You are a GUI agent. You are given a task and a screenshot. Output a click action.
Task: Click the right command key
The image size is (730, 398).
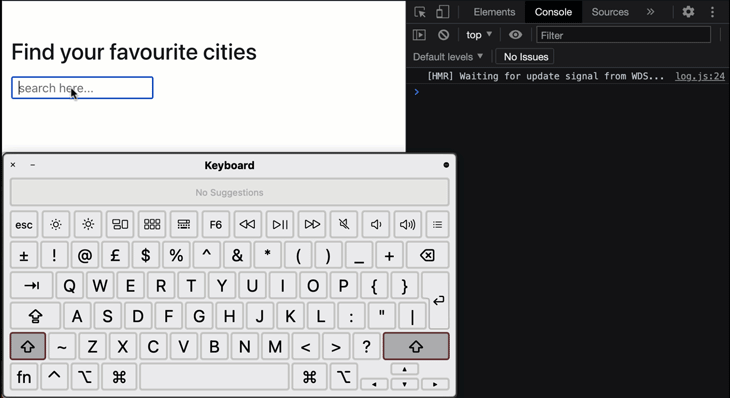(x=310, y=377)
